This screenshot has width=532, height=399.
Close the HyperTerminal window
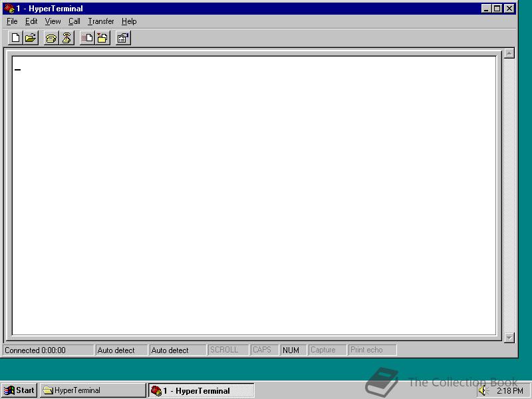point(509,9)
